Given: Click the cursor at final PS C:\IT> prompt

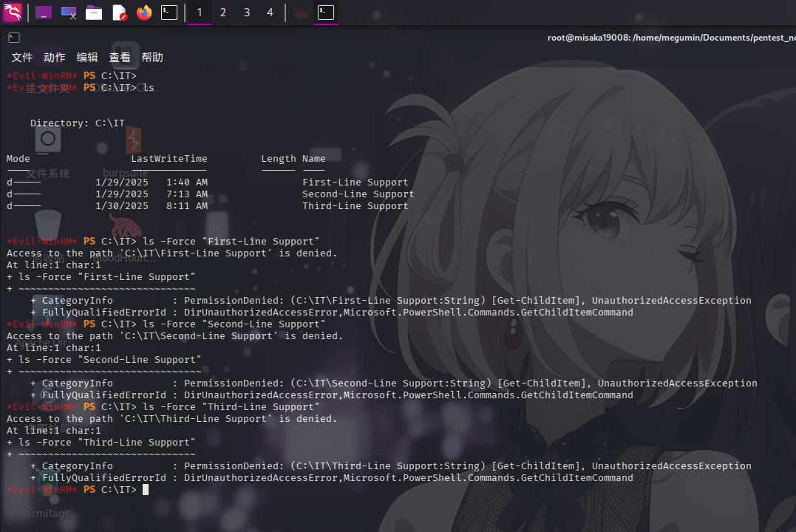Looking at the screenshot, I should 146,489.
